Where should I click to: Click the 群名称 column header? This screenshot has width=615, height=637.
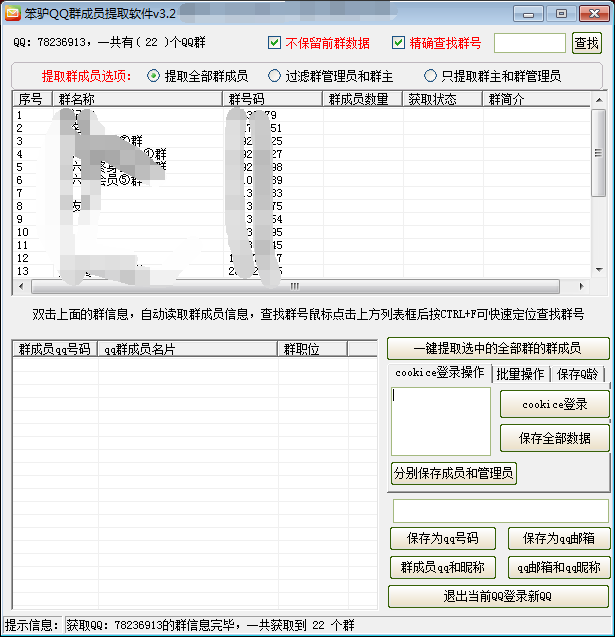(138, 99)
